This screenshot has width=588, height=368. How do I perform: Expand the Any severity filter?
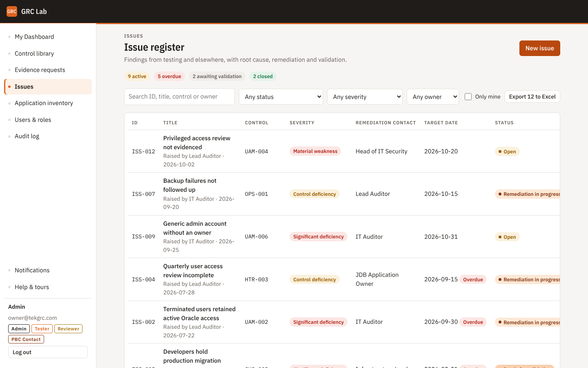click(365, 97)
